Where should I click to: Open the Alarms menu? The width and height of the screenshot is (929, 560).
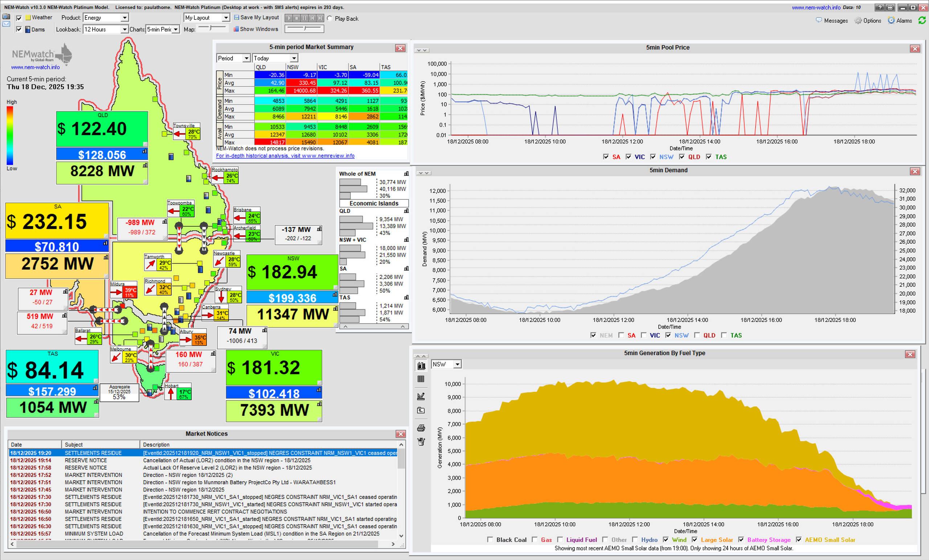coord(900,20)
